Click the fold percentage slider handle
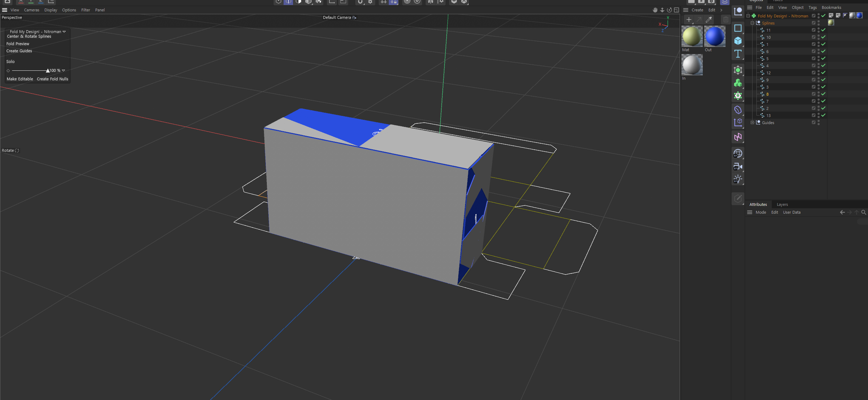This screenshot has width=868, height=400. click(x=48, y=70)
